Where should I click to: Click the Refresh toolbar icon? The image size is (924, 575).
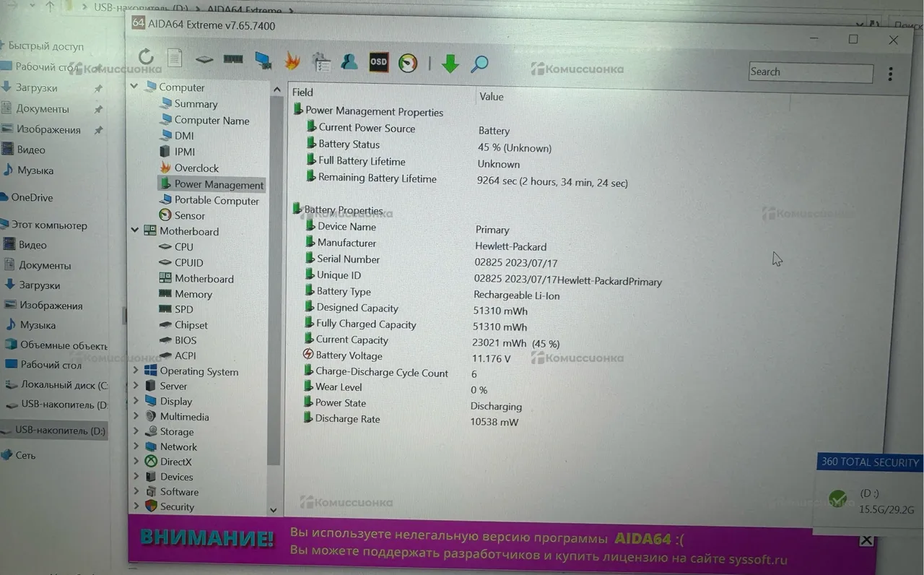pyautogui.click(x=146, y=57)
